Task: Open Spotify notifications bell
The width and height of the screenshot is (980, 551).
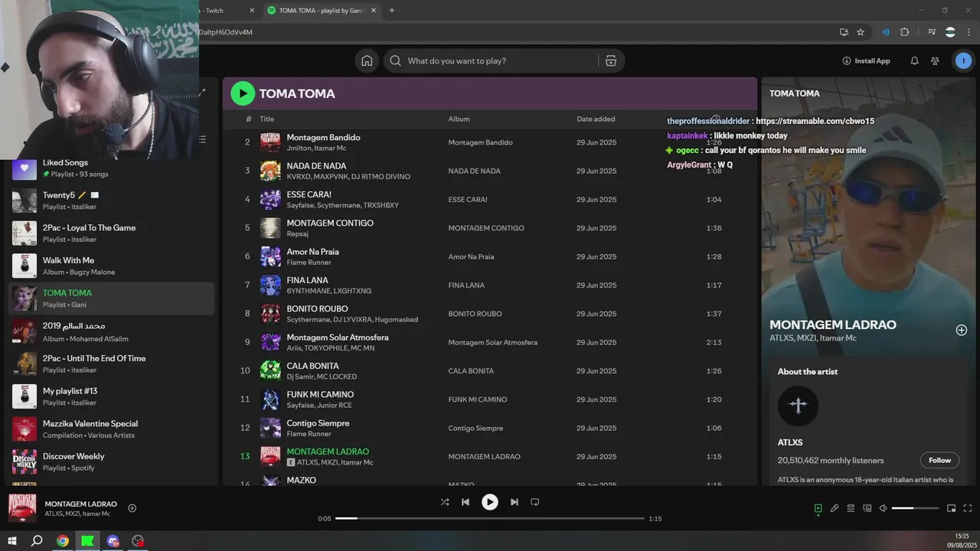Action: click(x=914, y=61)
